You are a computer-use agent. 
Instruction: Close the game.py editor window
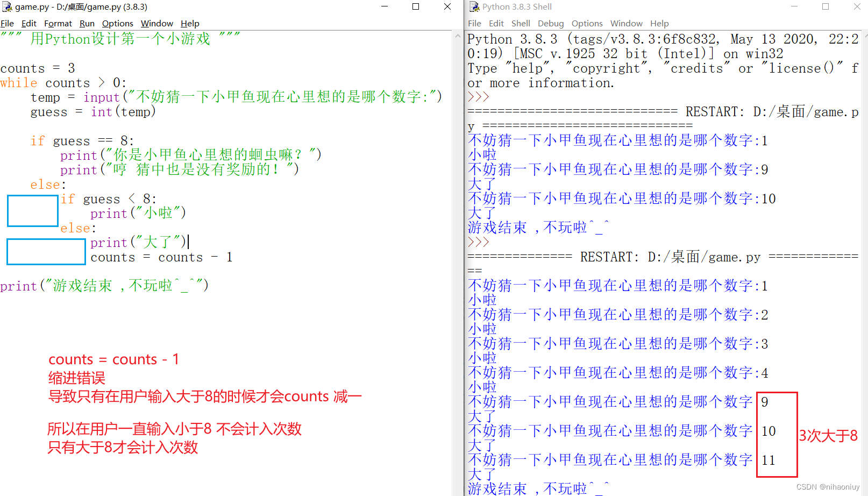pos(447,6)
